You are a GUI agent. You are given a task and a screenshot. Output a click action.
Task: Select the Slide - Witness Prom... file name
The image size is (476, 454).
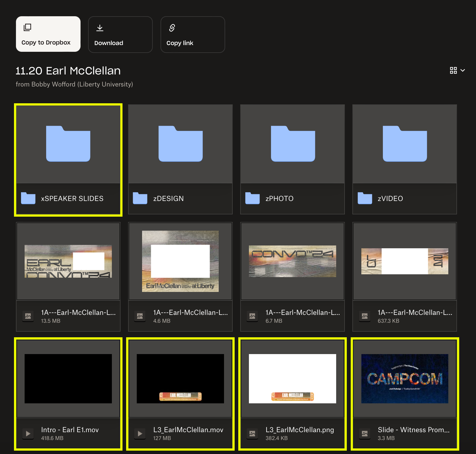pyautogui.click(x=414, y=430)
